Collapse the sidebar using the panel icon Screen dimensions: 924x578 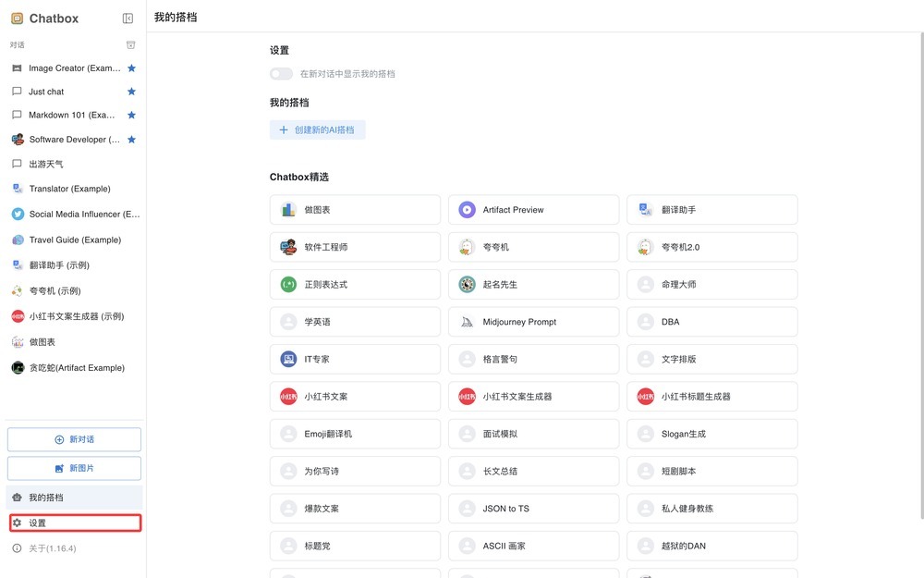pyautogui.click(x=128, y=18)
